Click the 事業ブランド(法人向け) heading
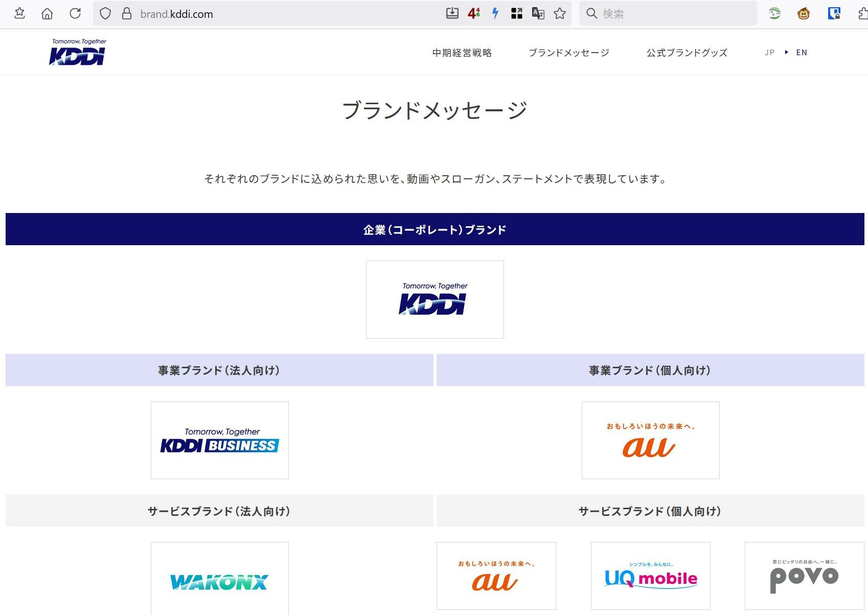This screenshot has width=868, height=615. coord(219,370)
